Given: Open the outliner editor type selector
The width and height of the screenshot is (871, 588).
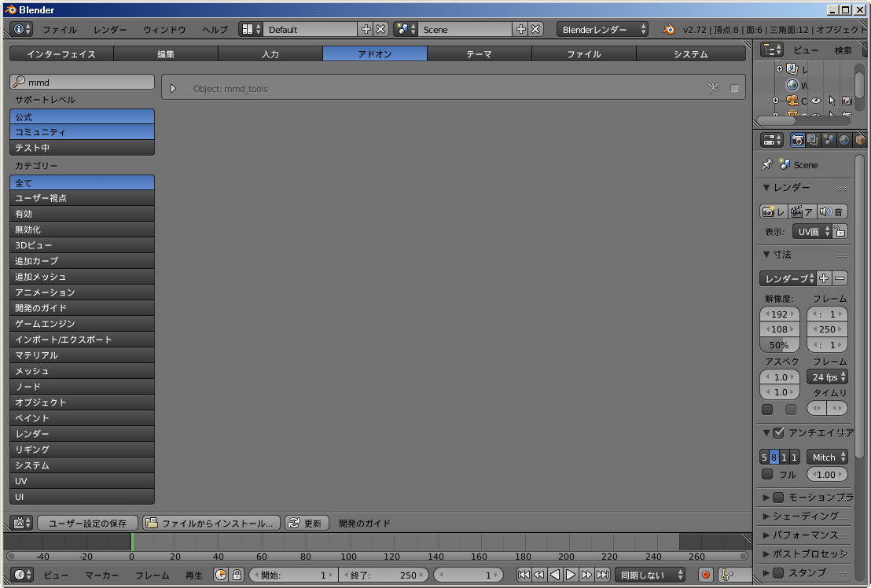Looking at the screenshot, I should pos(772,50).
